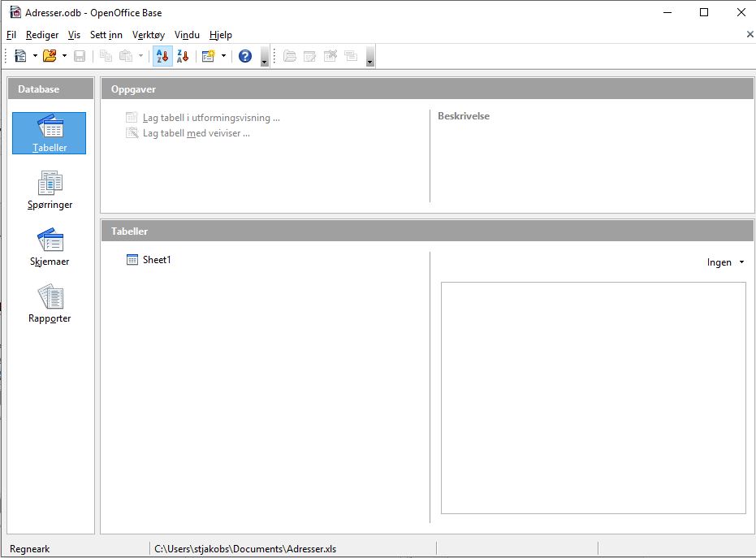Select the Sheet1 table entry
The width and height of the screenshot is (756, 558).
[x=149, y=259]
